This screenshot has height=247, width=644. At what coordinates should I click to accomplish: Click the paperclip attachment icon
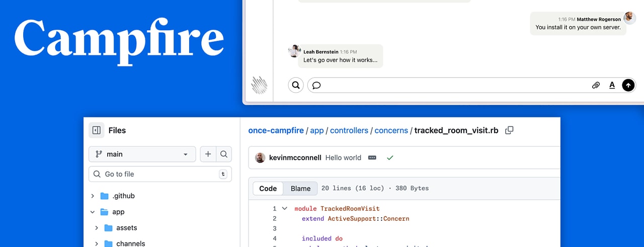[x=596, y=85]
